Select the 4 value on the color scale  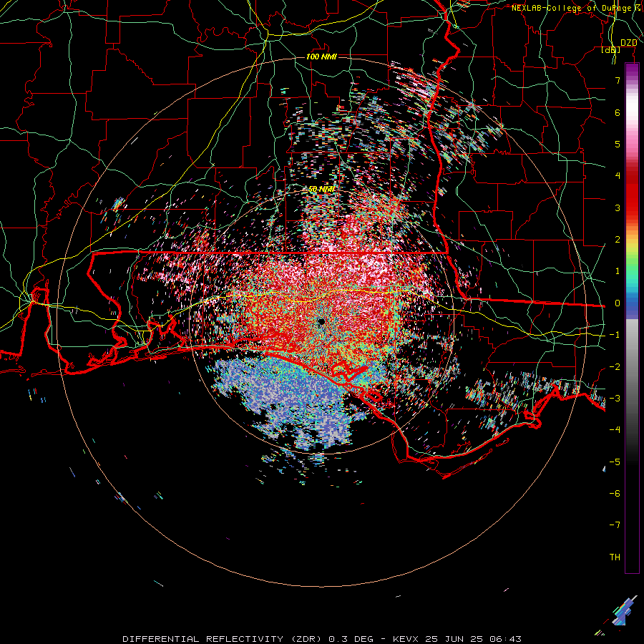[x=618, y=176]
